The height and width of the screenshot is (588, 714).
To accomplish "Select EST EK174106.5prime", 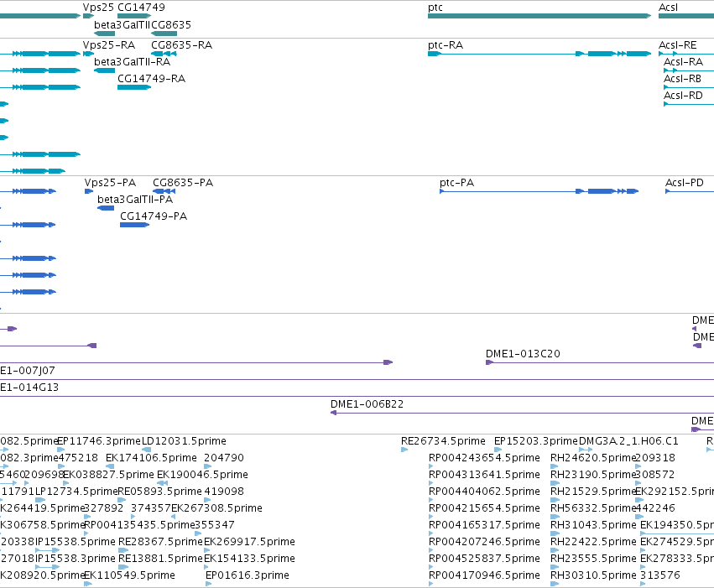I will [x=151, y=458].
